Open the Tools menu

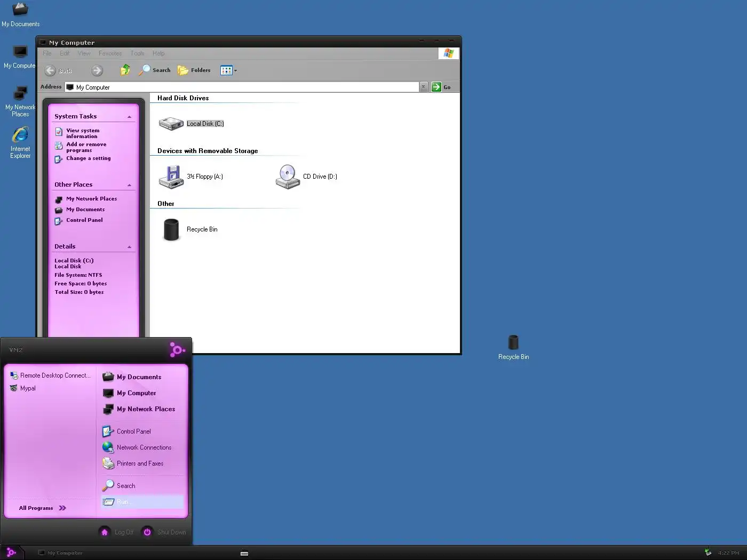138,53
